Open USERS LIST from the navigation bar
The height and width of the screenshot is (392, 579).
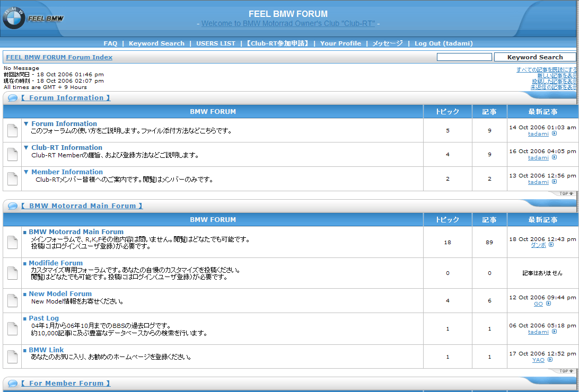[x=216, y=43]
